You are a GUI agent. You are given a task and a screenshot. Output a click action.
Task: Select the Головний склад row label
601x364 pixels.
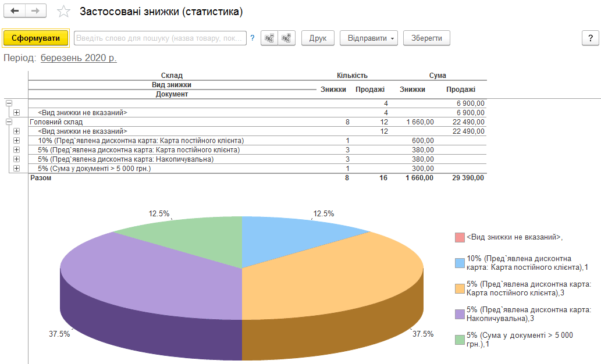(56, 122)
